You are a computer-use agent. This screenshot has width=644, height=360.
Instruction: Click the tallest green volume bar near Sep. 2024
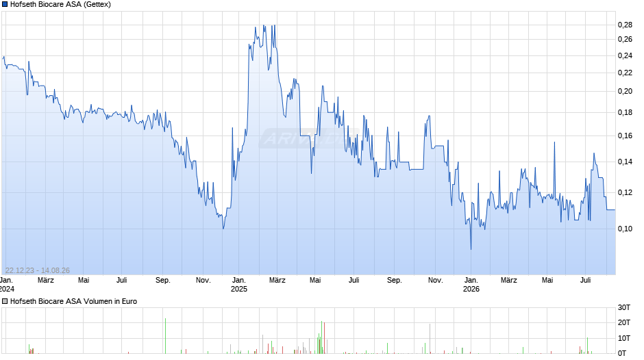[166, 336]
